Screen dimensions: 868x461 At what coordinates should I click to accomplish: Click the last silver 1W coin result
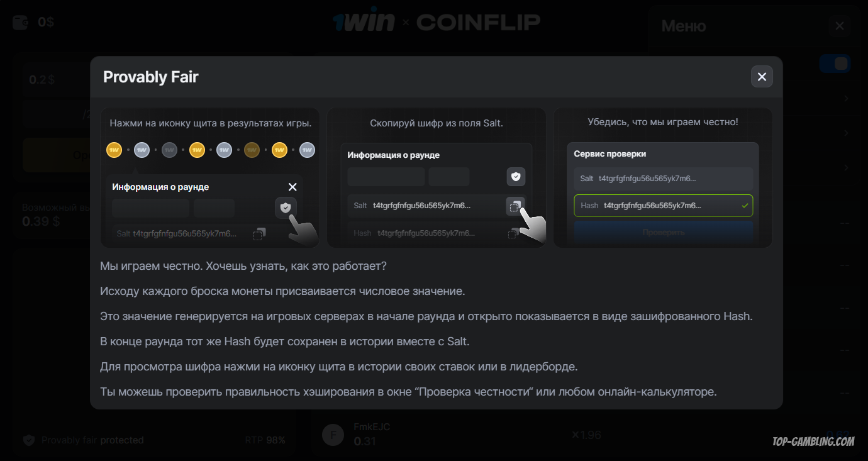[x=307, y=150]
